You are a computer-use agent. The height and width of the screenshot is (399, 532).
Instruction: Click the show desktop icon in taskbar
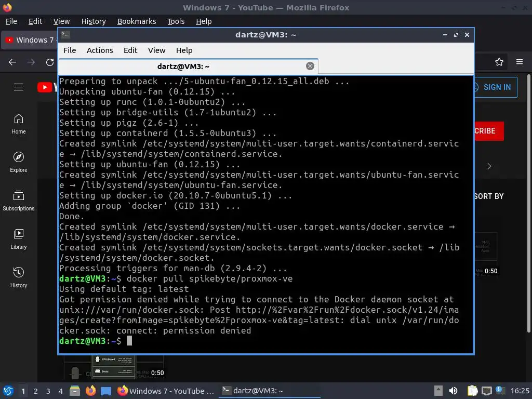coord(106,391)
